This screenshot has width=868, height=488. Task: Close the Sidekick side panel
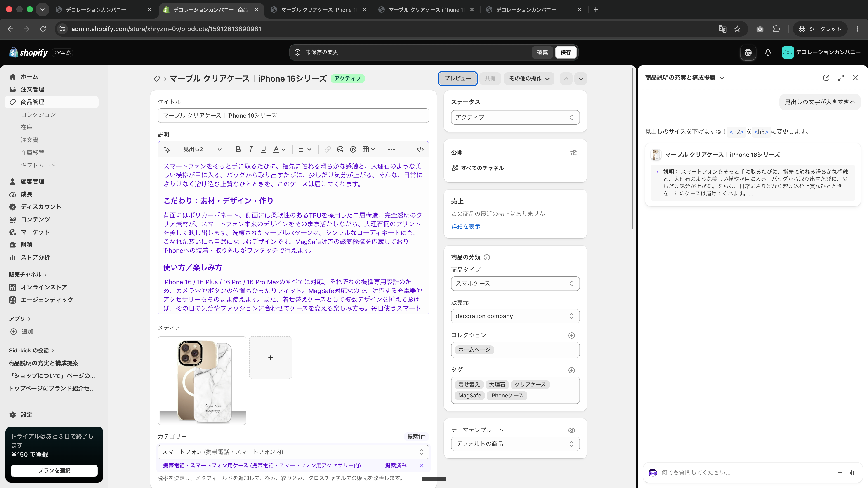(855, 78)
